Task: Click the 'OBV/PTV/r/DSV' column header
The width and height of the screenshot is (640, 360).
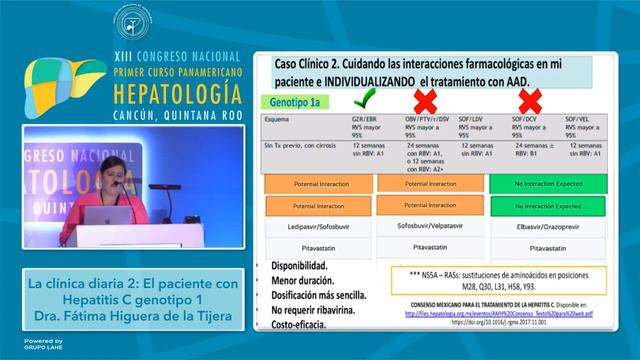Action: point(427,119)
